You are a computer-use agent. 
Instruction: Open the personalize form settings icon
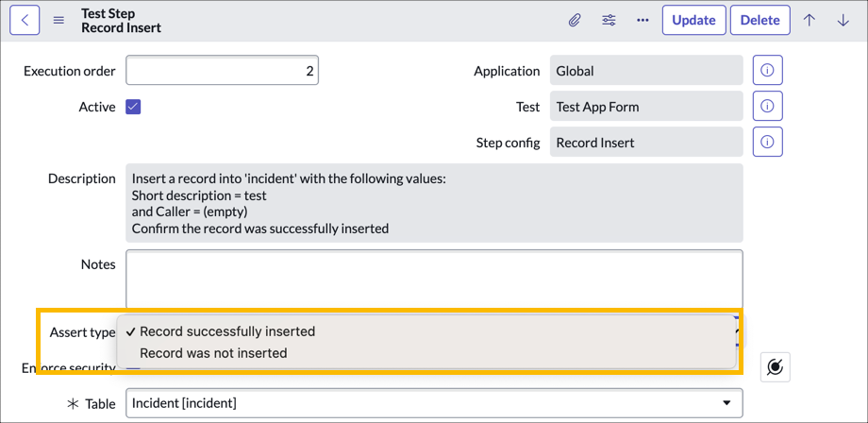pyautogui.click(x=609, y=20)
